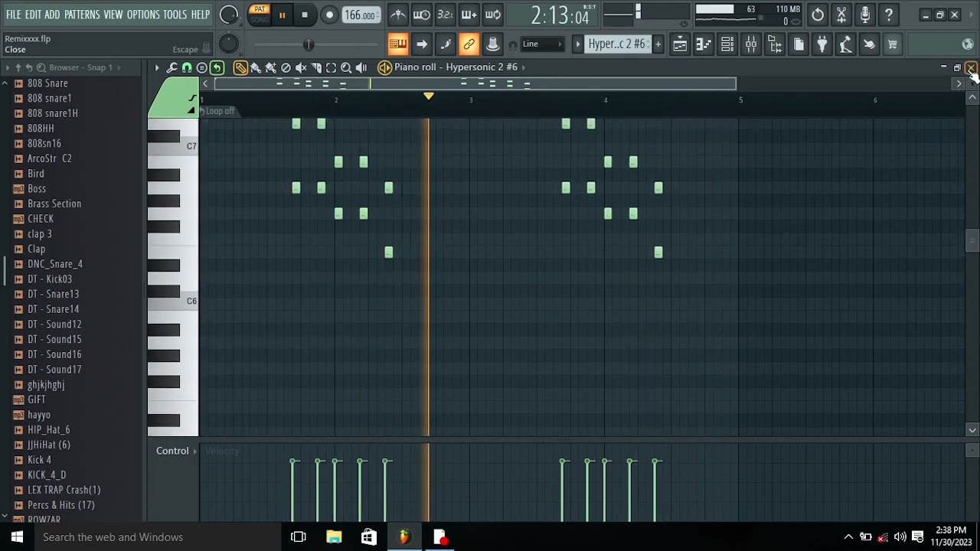980x551 pixels.
Task: Open the help question mark icon
Action: tap(889, 15)
